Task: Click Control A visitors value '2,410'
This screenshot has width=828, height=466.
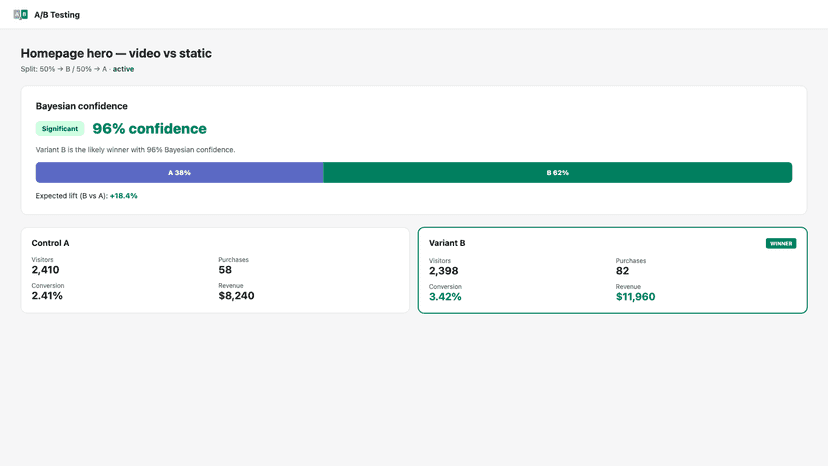Action: (45, 270)
